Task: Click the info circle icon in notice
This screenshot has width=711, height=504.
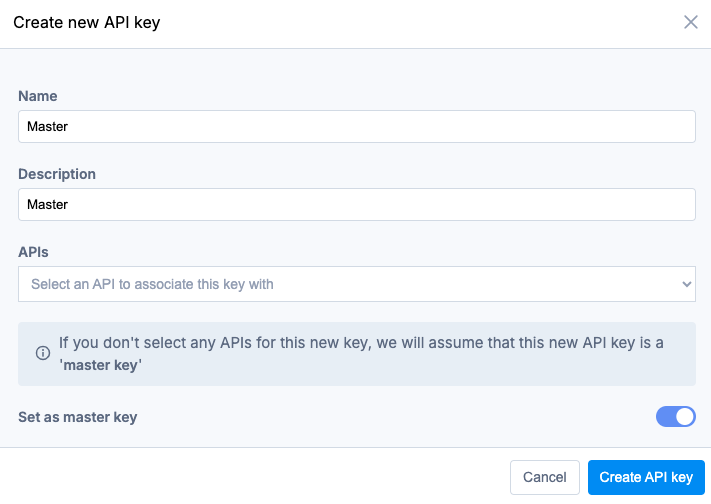Action: 43,353
